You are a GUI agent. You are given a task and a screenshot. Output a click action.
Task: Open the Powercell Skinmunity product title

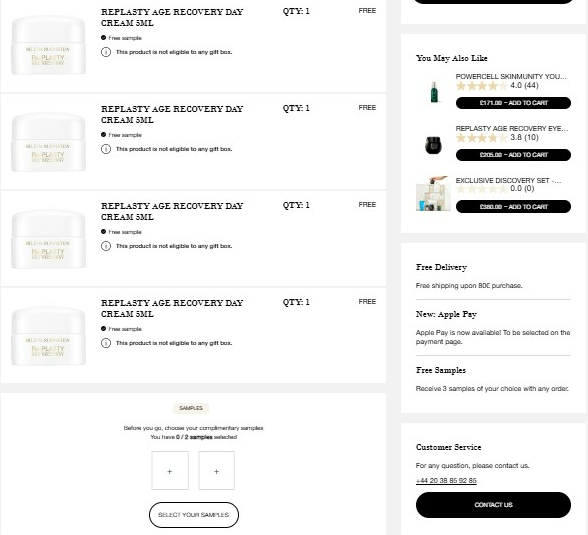click(511, 76)
